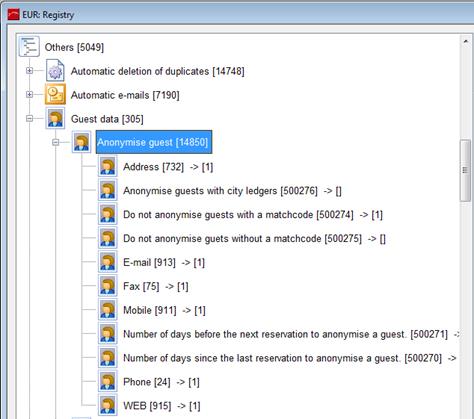
Task: Select the highlighted Anonymise guest [14850] entry
Action: pos(154,142)
